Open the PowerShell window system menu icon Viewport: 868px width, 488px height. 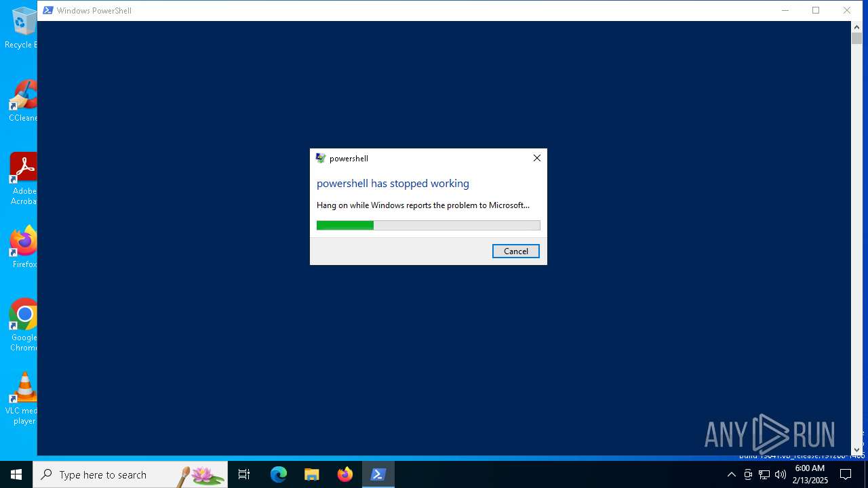tap(48, 10)
